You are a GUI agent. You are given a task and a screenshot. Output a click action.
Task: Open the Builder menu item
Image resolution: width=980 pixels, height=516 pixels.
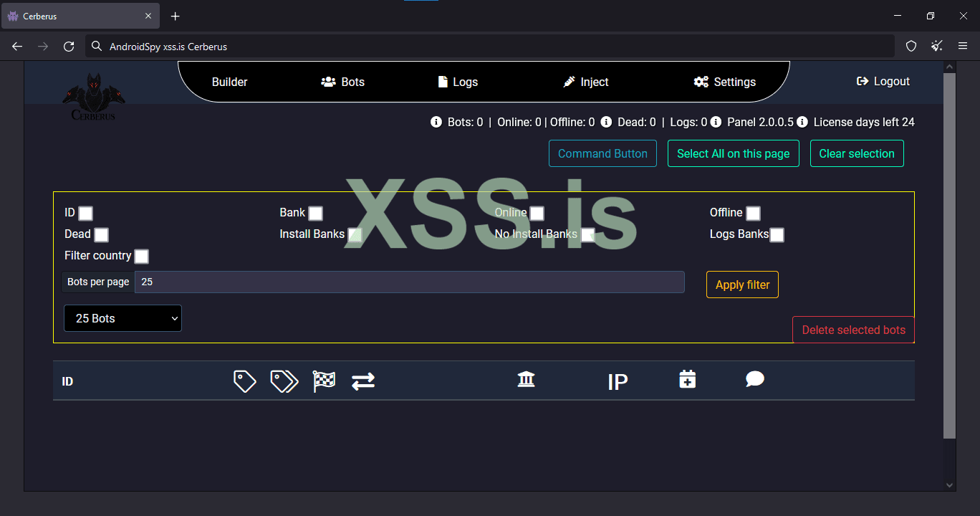[x=230, y=82]
